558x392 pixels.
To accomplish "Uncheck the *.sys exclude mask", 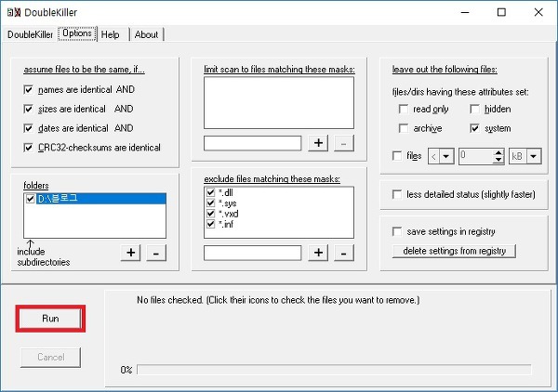I will 211,203.
